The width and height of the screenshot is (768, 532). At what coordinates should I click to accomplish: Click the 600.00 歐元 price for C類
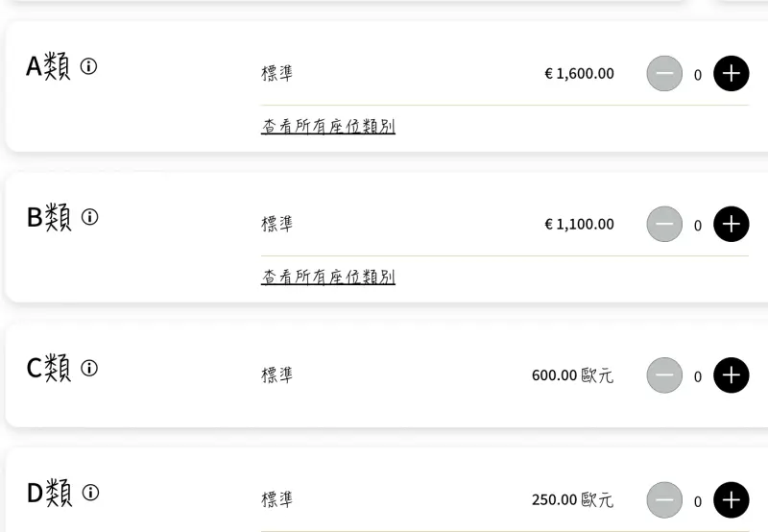pyautogui.click(x=572, y=375)
